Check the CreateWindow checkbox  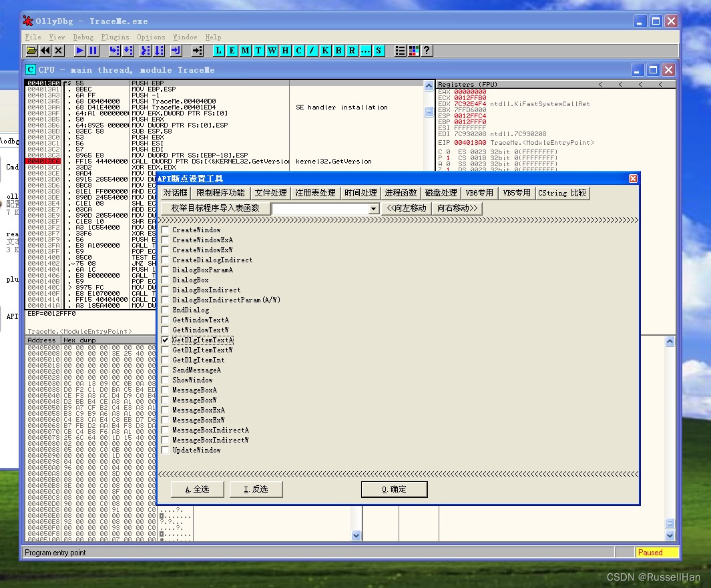click(165, 230)
